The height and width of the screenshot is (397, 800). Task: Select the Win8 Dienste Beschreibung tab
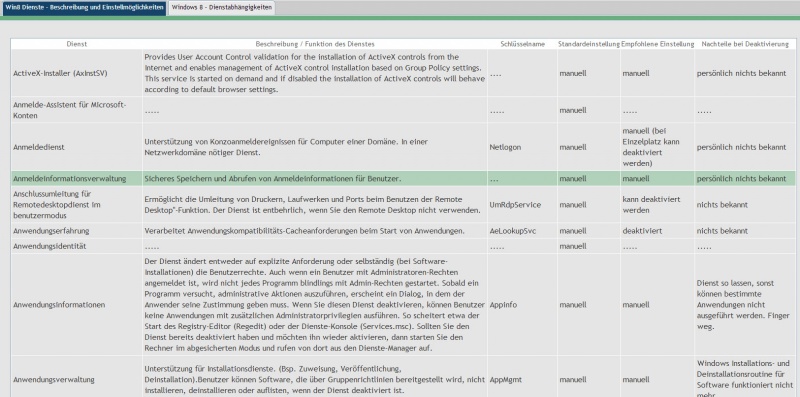pyautogui.click(x=84, y=8)
